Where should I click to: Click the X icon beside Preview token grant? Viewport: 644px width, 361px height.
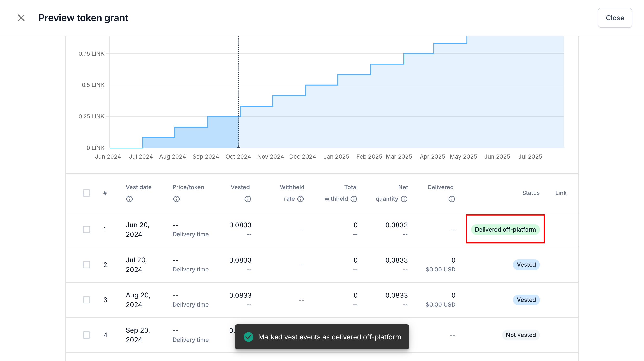tap(21, 18)
